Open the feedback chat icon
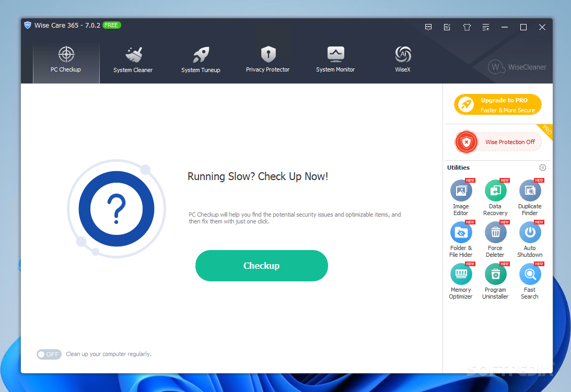 [x=428, y=27]
